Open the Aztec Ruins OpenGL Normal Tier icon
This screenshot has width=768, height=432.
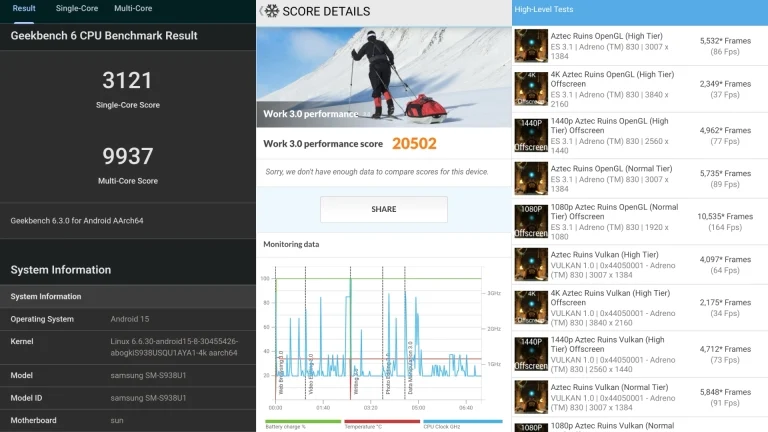(x=530, y=178)
